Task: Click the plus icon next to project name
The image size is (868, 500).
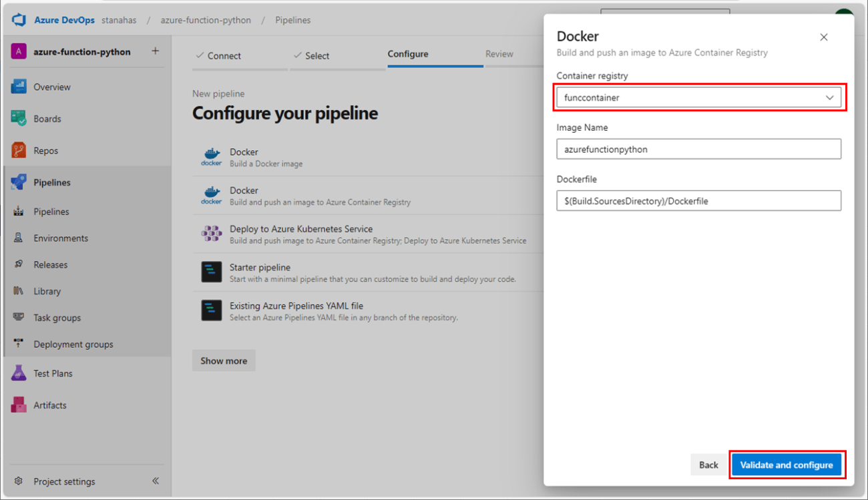Action: click(x=155, y=51)
